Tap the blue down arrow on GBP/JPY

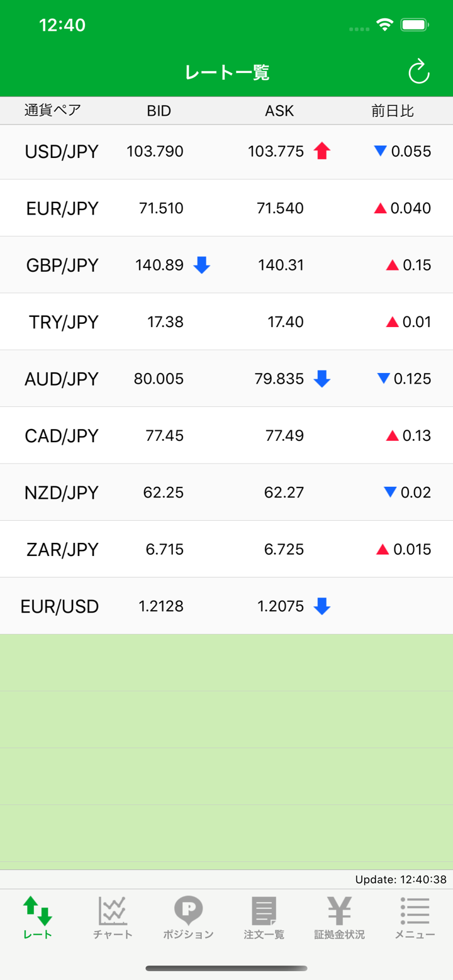pos(201,265)
